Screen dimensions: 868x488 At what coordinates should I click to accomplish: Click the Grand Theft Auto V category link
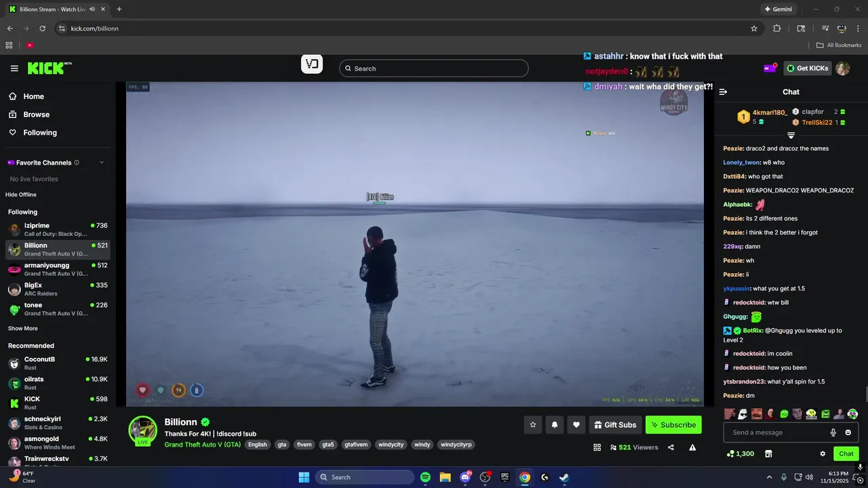tap(203, 445)
